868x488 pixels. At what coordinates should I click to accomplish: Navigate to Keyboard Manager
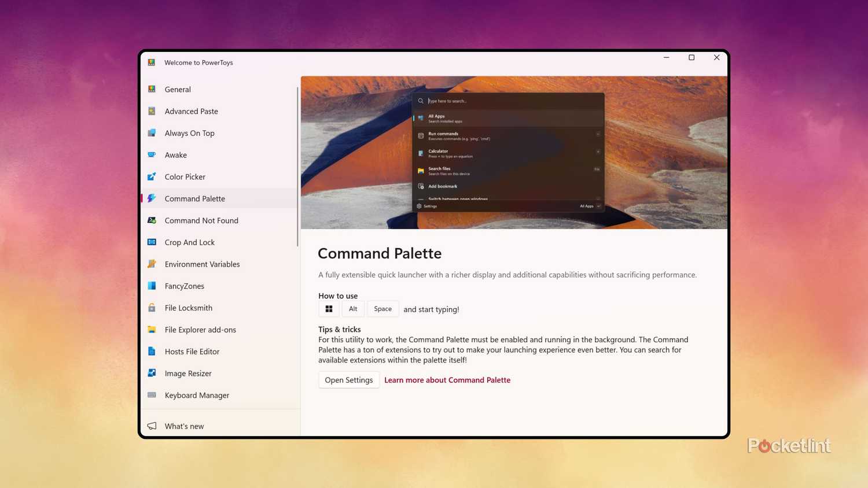(220, 395)
